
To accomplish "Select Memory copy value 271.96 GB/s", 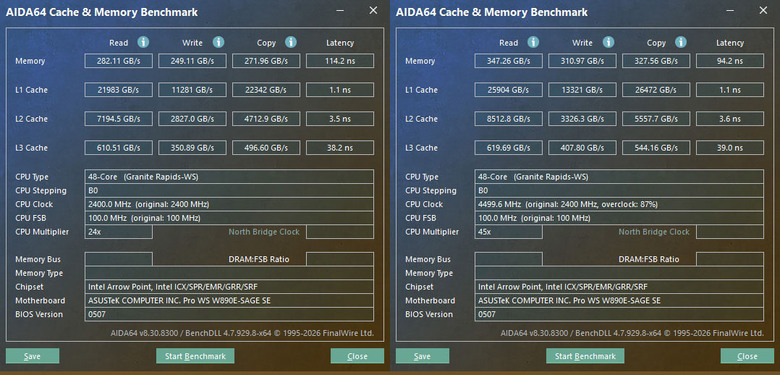I will coord(266,61).
